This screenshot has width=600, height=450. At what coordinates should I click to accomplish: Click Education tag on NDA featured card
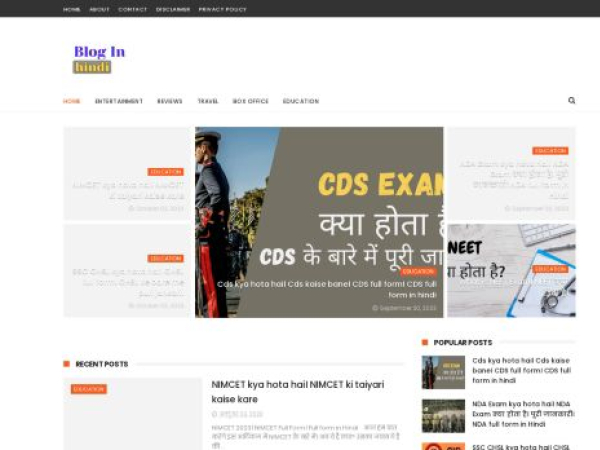(x=550, y=151)
